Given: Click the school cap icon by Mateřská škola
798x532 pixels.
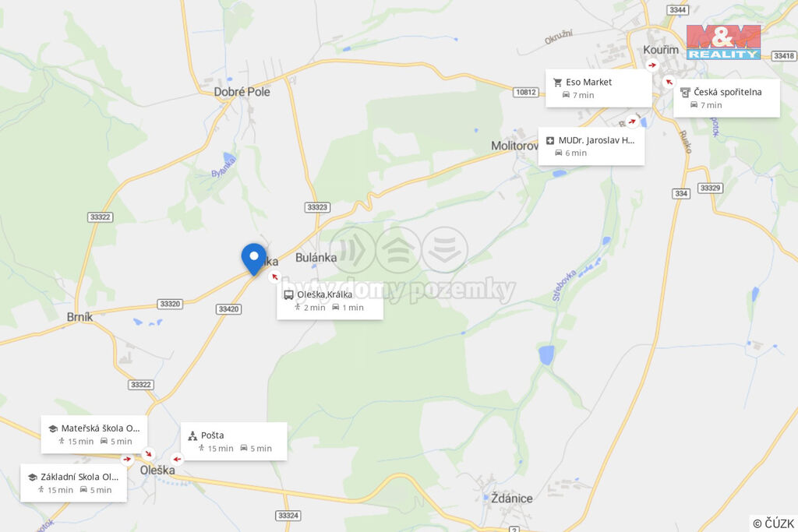Looking at the screenshot, I should [x=52, y=428].
